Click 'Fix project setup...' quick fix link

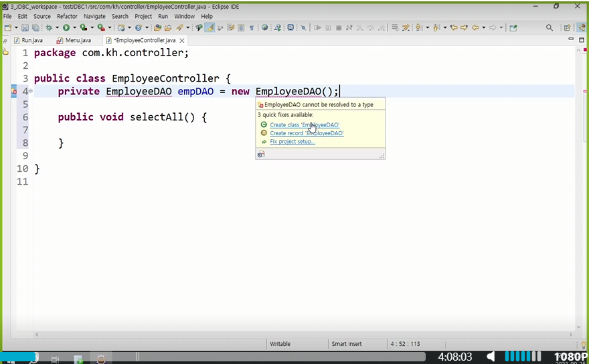point(292,142)
